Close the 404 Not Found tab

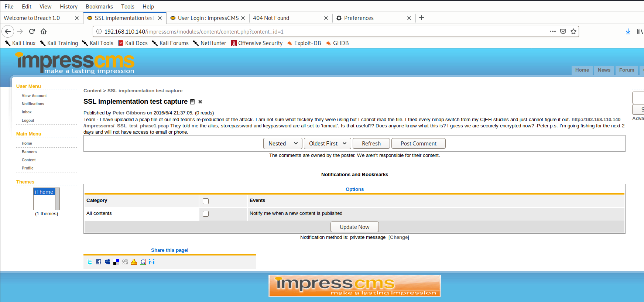326,18
